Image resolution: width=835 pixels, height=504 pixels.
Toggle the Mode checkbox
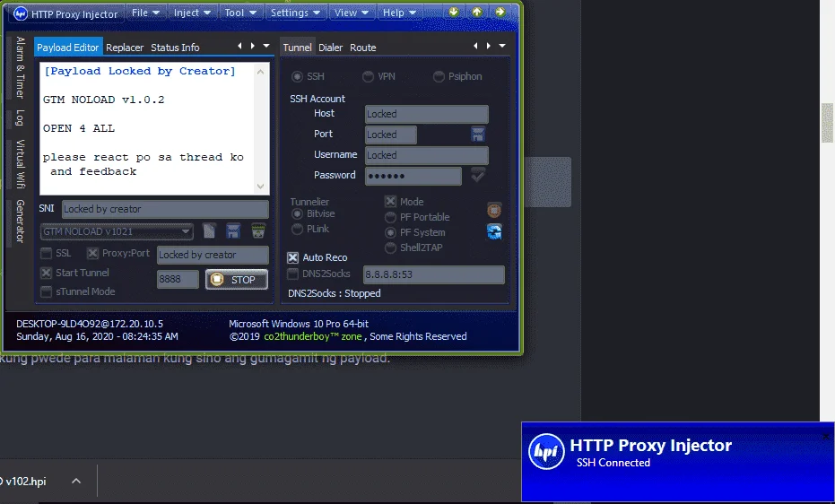click(390, 202)
